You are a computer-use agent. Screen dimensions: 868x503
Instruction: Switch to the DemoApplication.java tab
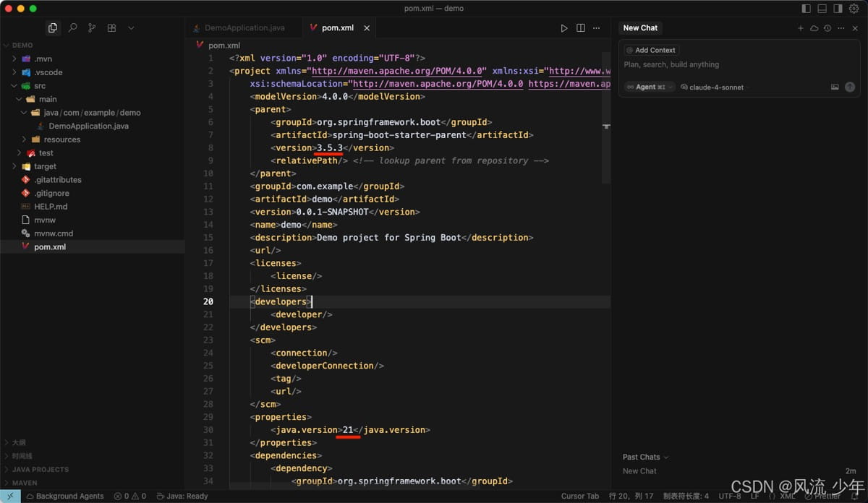(244, 28)
